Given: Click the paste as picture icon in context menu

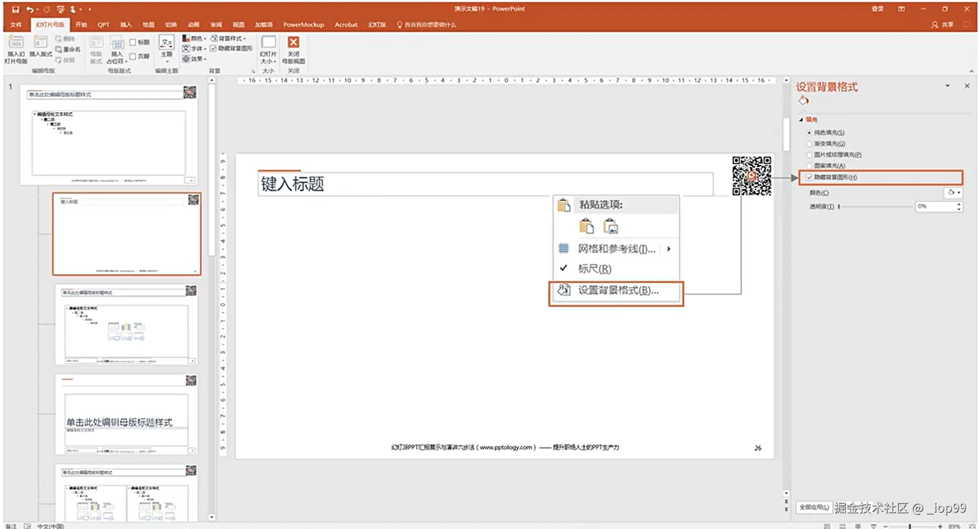Looking at the screenshot, I should 611,227.
